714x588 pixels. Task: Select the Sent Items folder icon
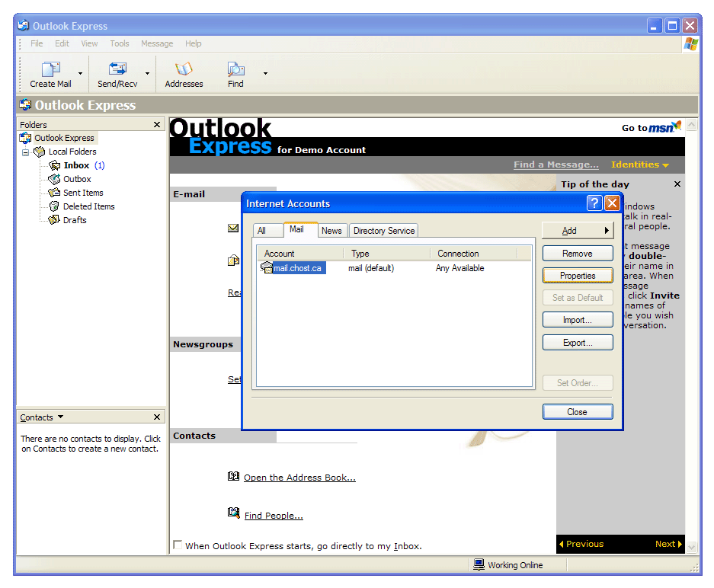(54, 193)
